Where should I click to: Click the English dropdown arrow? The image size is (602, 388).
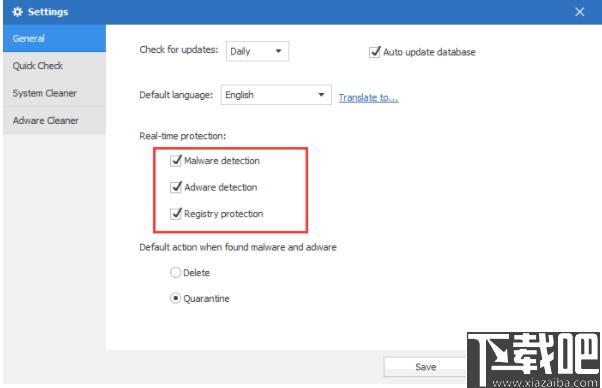(x=321, y=95)
